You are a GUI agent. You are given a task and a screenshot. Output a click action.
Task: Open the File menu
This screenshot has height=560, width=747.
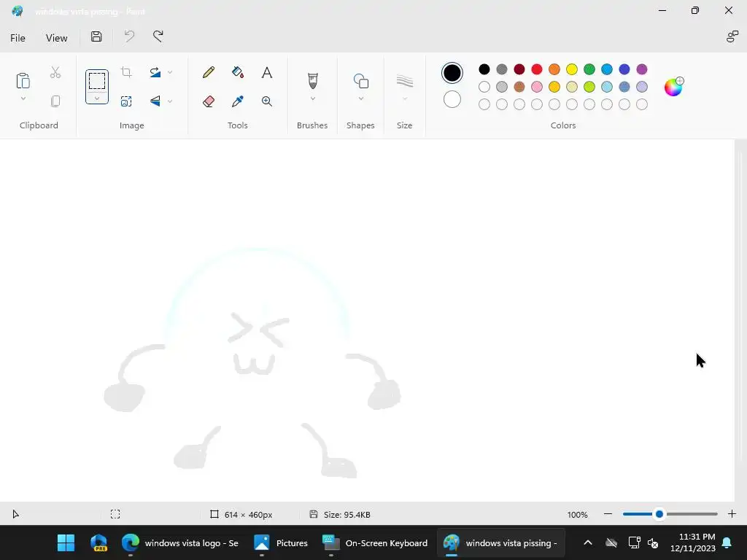(x=18, y=38)
